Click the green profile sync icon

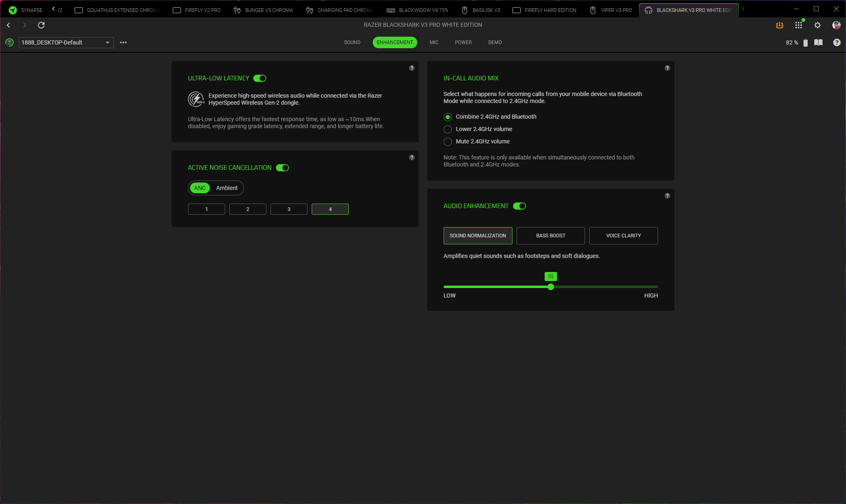9,42
